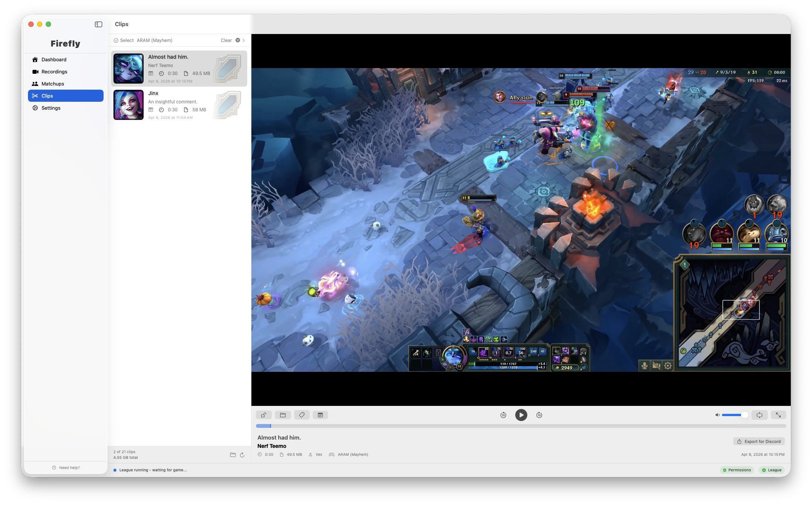Click the tag button under the video
Screen dimensions: 812x505
302,415
